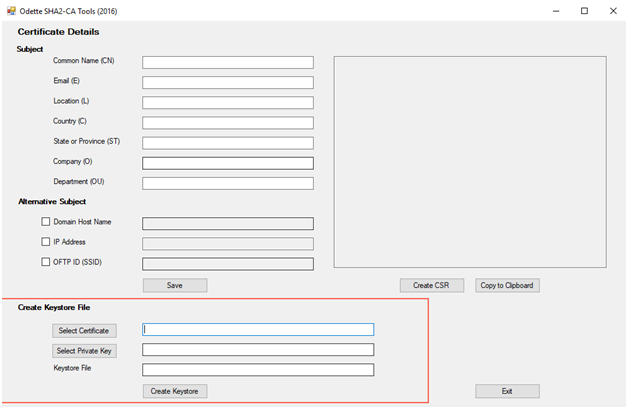628x409 pixels.
Task: Select the Location (L) text box
Action: point(228,103)
